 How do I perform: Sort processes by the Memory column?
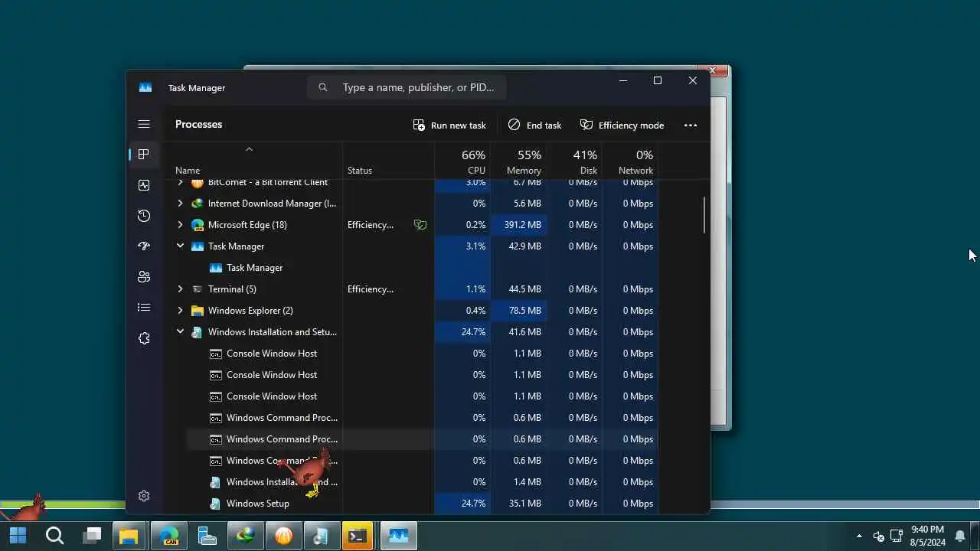pos(518,162)
